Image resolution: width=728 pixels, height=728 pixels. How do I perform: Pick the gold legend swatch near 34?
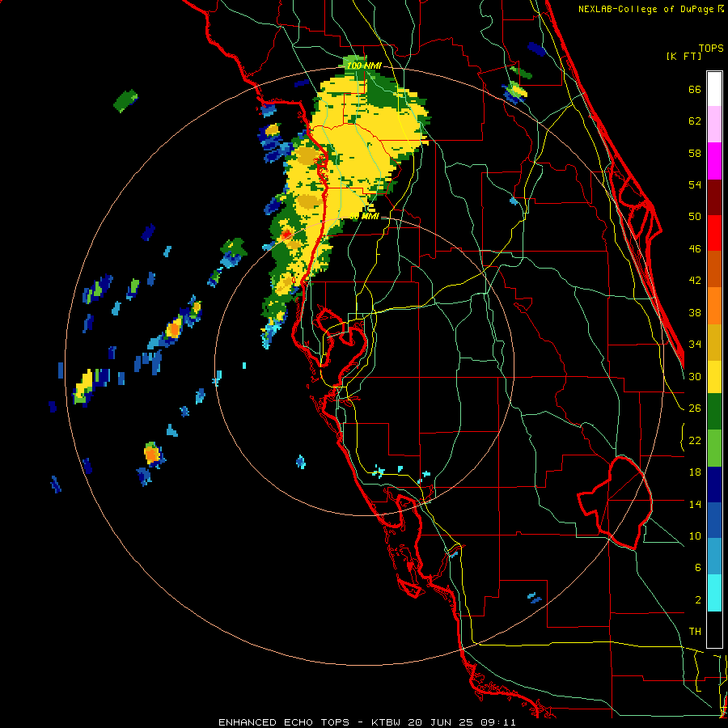(714, 343)
